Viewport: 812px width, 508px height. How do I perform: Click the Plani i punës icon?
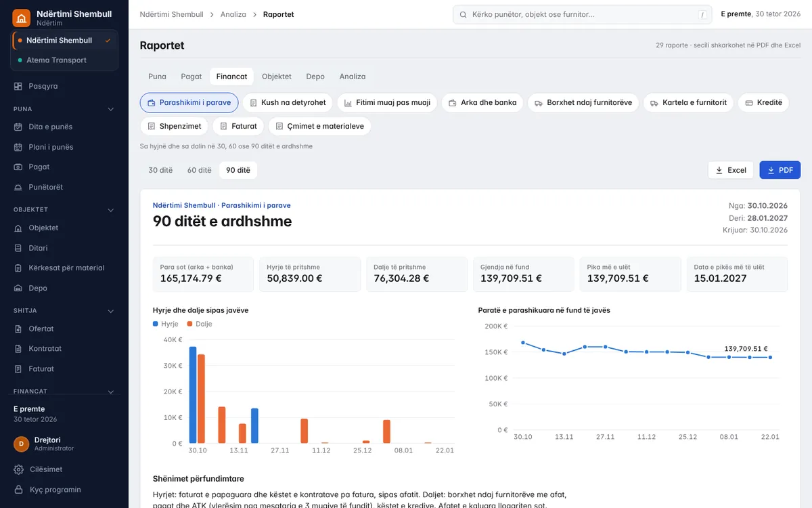[18, 147]
